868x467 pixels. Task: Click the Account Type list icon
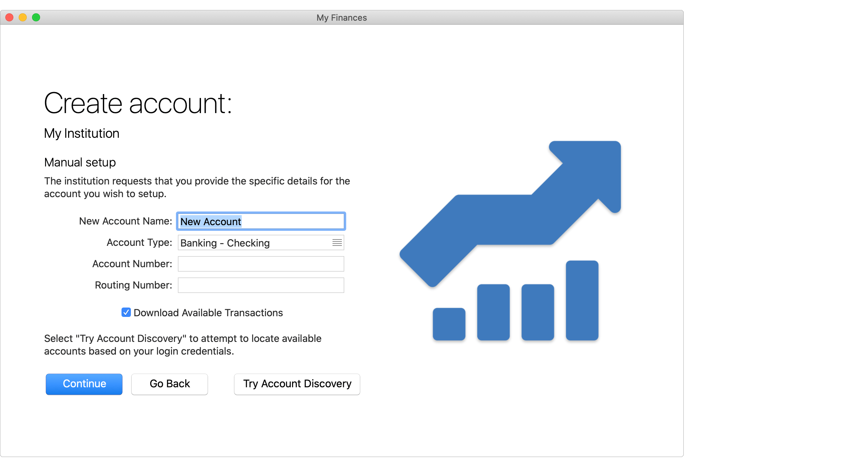pos(337,243)
